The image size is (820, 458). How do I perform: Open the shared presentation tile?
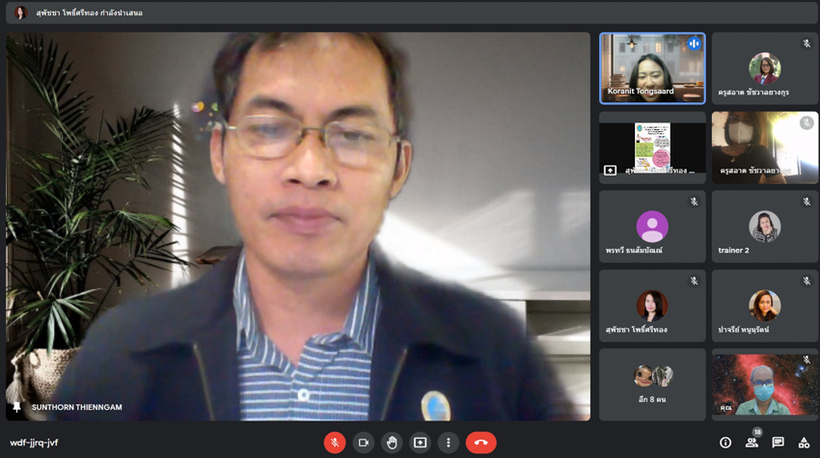pos(652,146)
